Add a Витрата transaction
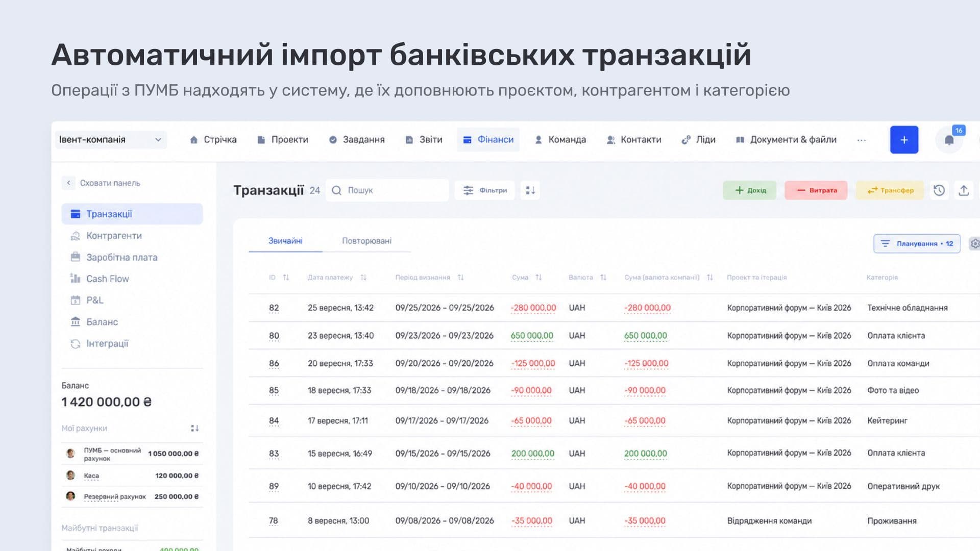 coord(816,190)
